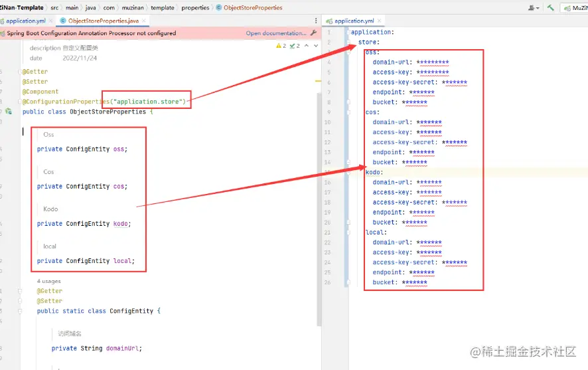Collapse the cos: block in yml

pos(348,112)
